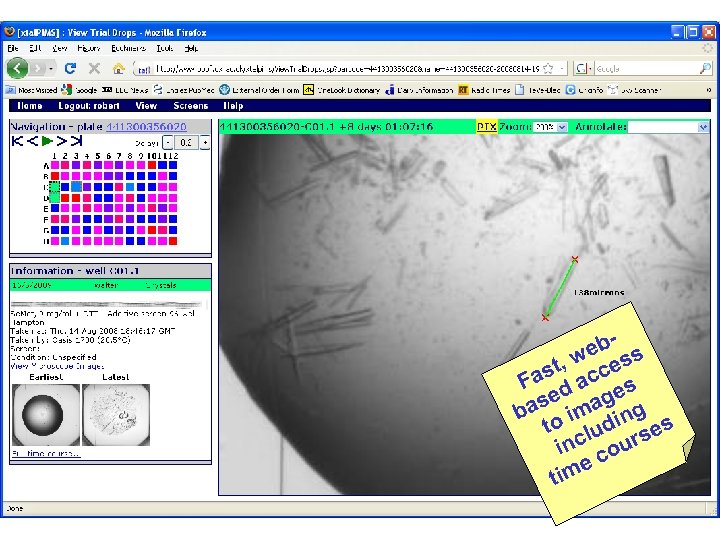This screenshot has height=540, width=720.
Task: Click the site identity icon in address bar
Action: point(144,69)
